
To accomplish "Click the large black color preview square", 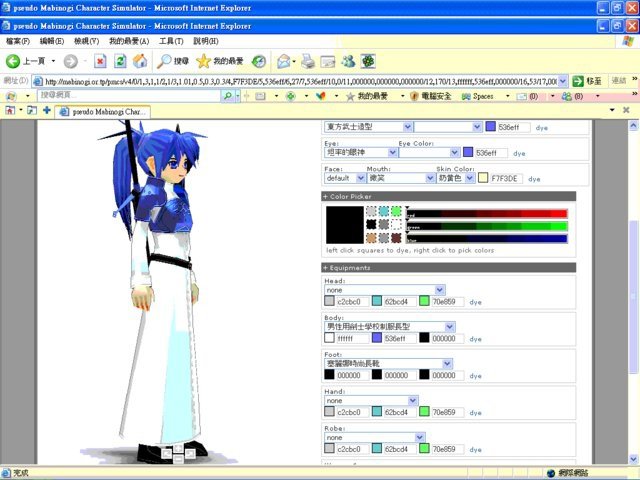I will click(x=344, y=224).
